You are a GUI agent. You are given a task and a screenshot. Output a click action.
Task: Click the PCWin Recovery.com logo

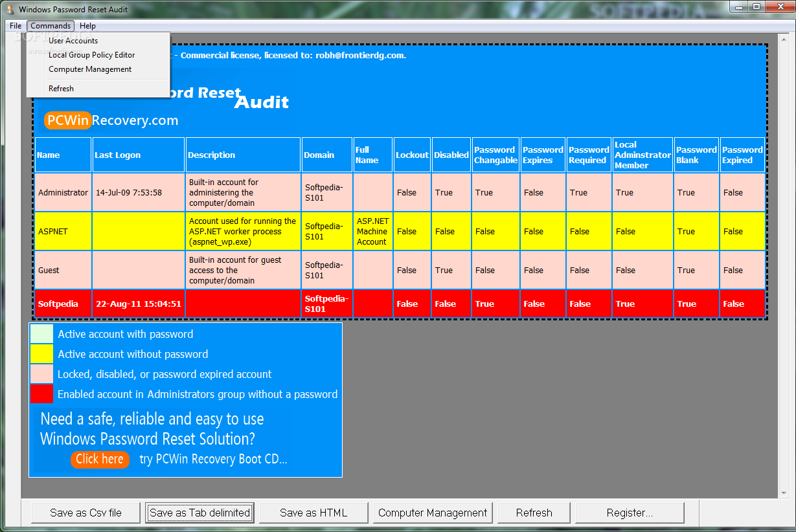[x=111, y=120]
